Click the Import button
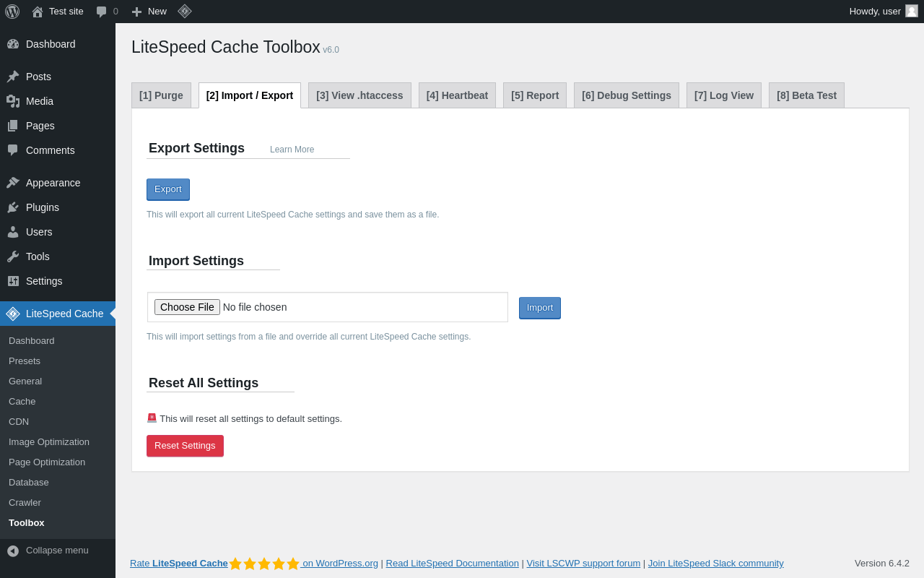The height and width of the screenshot is (578, 924). (540, 308)
